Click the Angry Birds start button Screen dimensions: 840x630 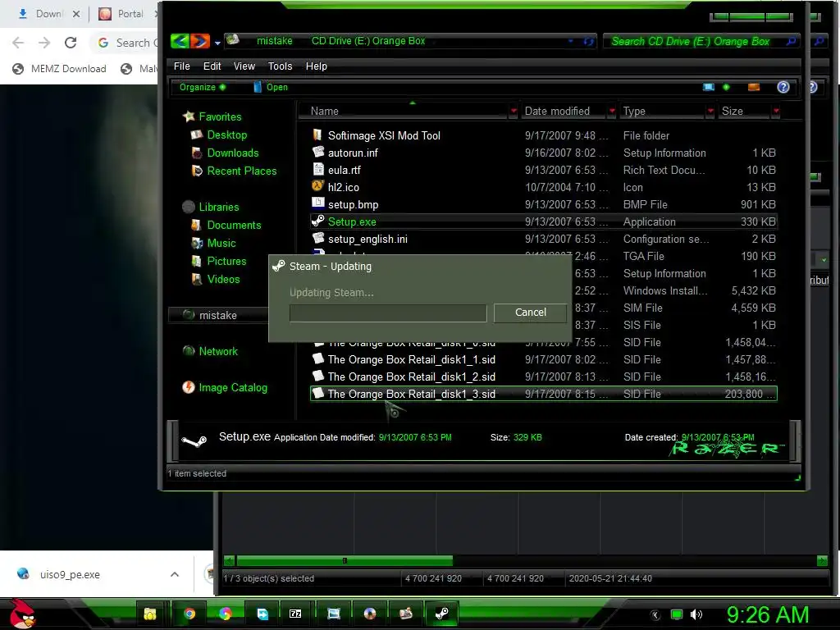(21, 614)
